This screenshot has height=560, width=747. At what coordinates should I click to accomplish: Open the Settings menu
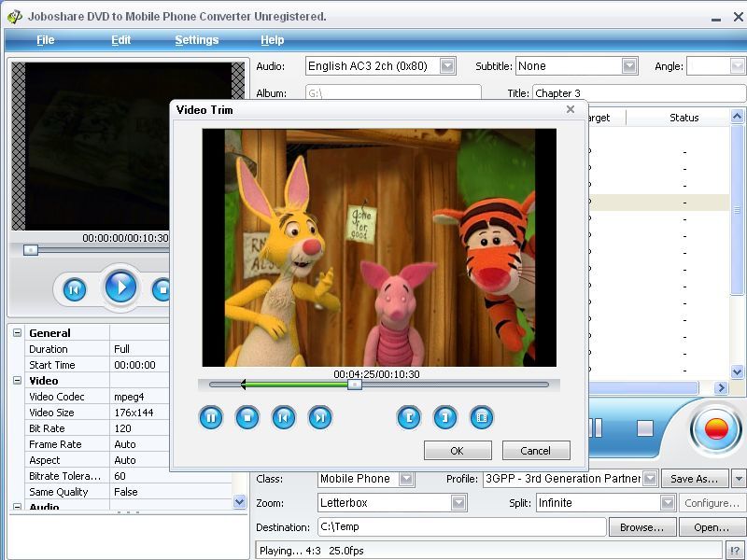tap(199, 40)
